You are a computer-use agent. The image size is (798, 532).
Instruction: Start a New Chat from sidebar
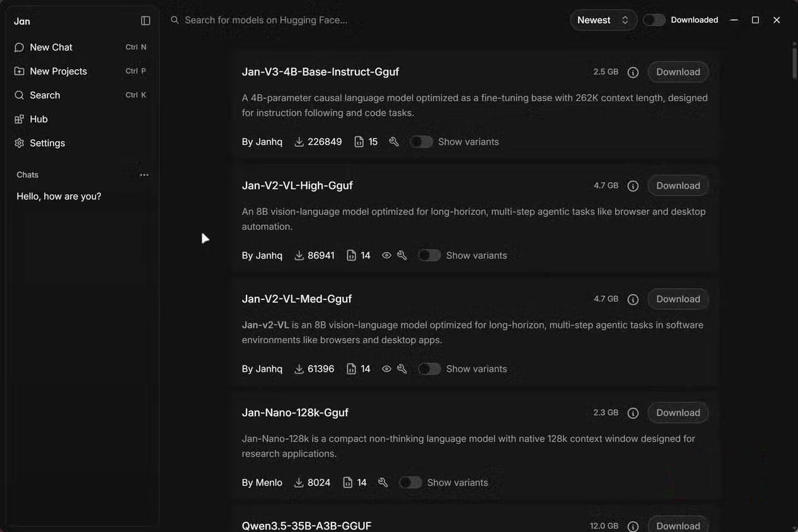(80, 47)
